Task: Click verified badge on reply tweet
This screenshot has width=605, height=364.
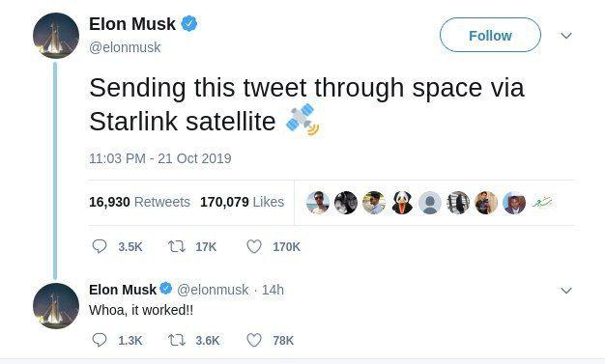Action: pyautogui.click(x=166, y=289)
